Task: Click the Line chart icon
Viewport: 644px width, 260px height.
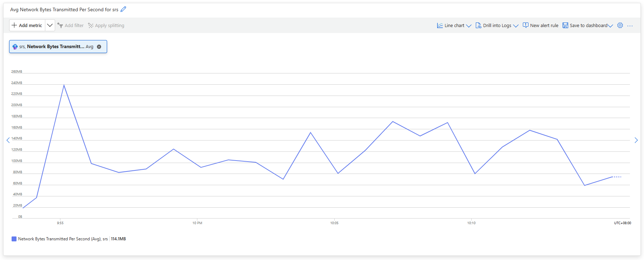Action: tap(440, 25)
